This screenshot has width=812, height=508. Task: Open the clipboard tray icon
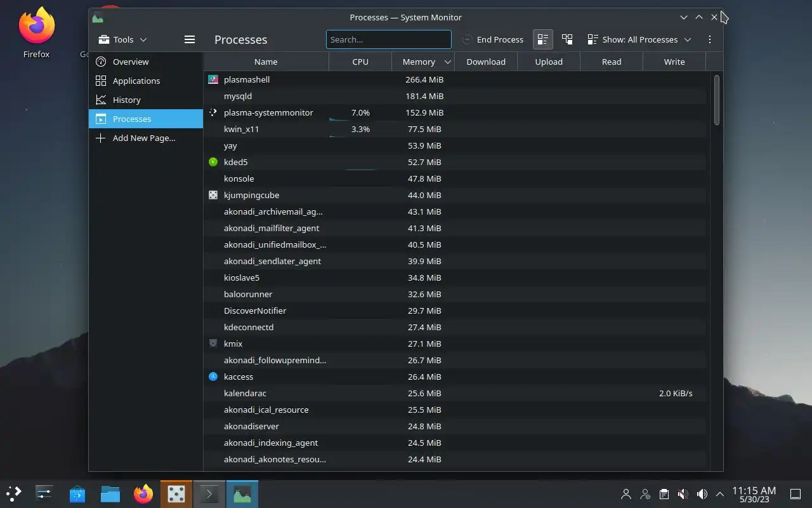tap(664, 494)
